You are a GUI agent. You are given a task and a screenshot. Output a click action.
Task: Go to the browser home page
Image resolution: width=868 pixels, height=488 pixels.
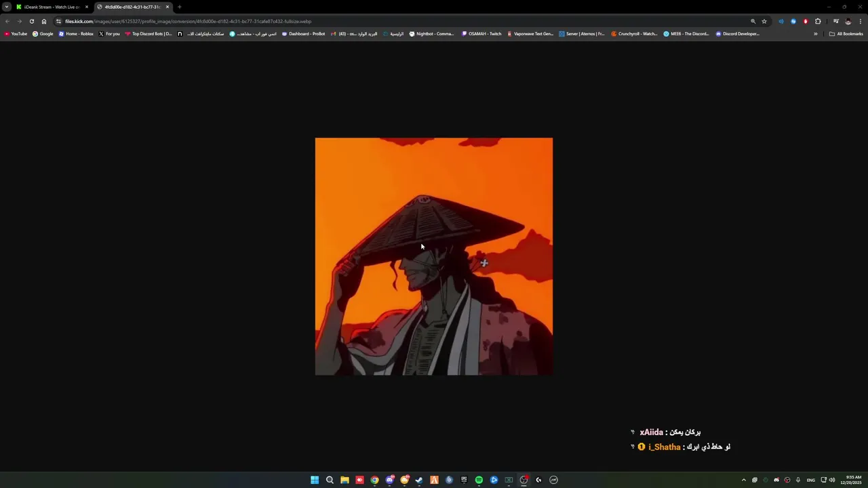(44, 21)
